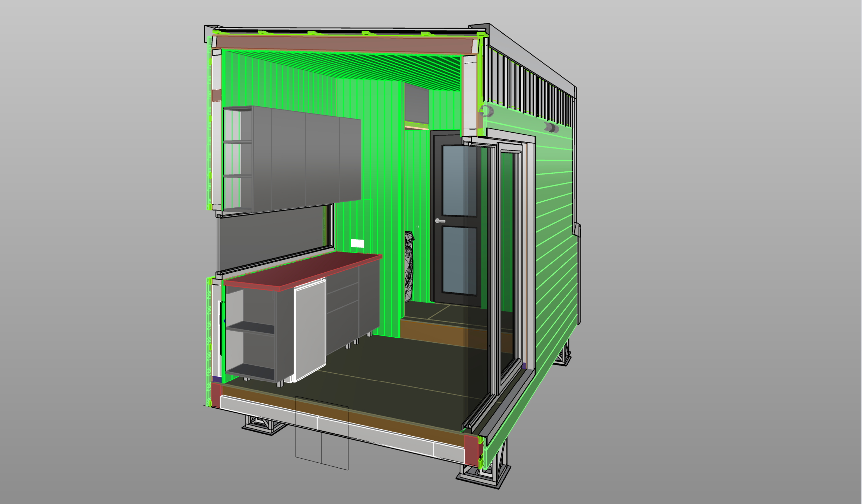Image resolution: width=862 pixels, height=504 pixels.
Task: Click the upper glass panel of door
Action: 459,181
